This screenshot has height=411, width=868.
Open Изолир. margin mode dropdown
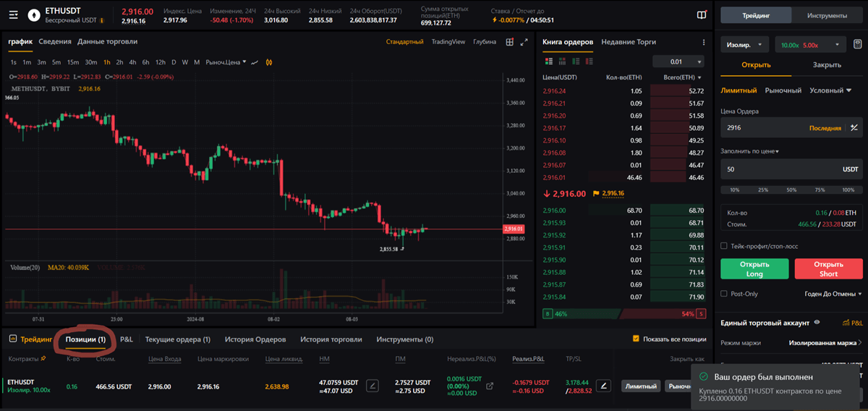point(744,45)
